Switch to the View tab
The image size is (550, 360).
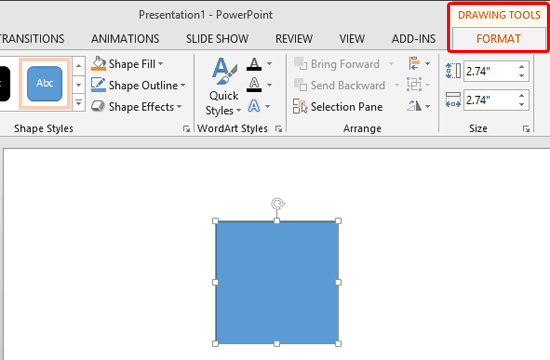click(352, 39)
